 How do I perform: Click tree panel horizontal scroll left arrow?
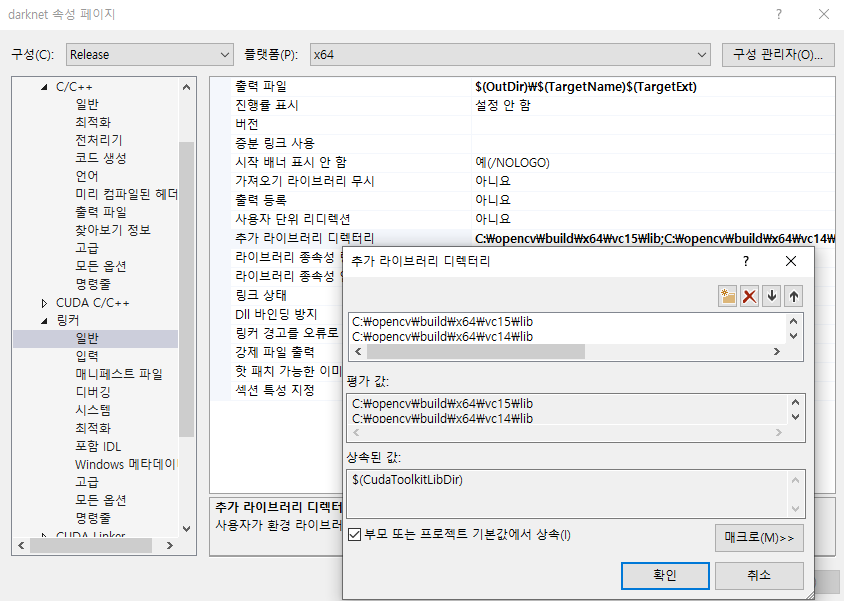[x=21, y=546]
